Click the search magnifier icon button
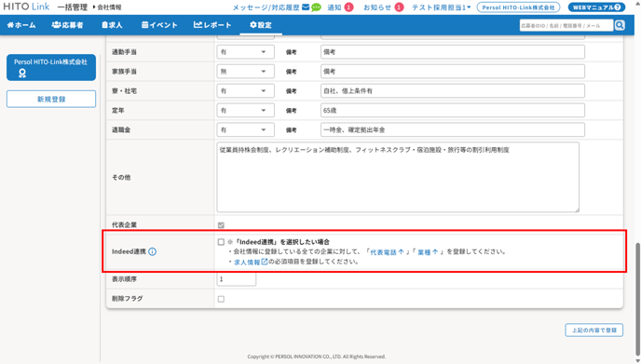641x364 pixels. click(x=620, y=25)
